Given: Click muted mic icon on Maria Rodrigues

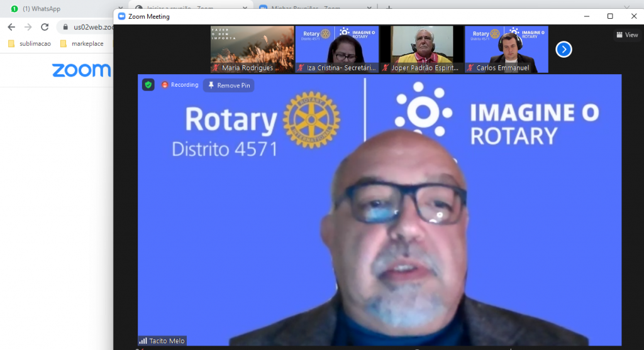Looking at the screenshot, I should [216, 68].
